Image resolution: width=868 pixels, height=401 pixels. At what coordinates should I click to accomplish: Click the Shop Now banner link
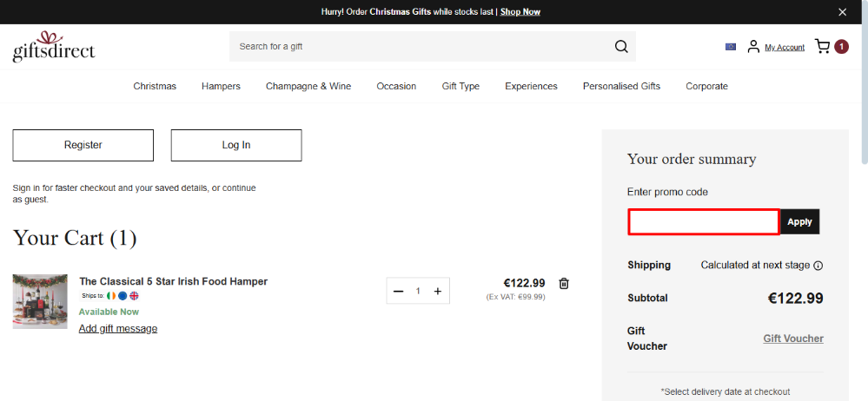coord(520,11)
